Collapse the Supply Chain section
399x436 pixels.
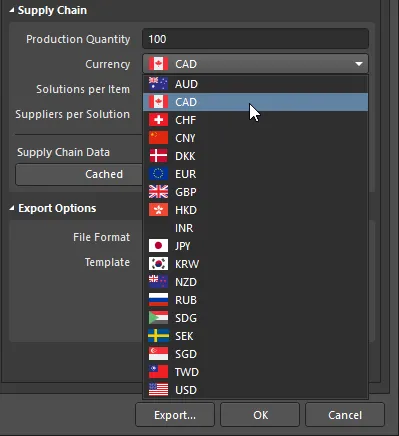coord(12,10)
